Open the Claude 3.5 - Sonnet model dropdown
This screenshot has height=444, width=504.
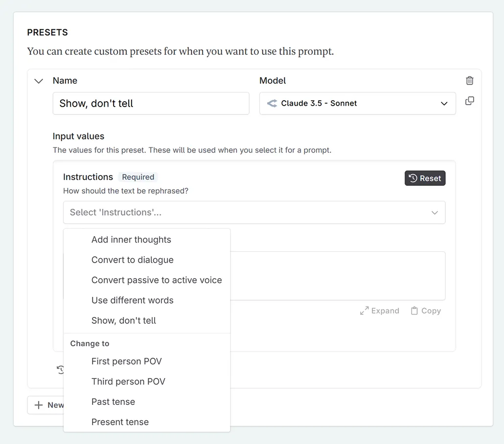point(357,104)
